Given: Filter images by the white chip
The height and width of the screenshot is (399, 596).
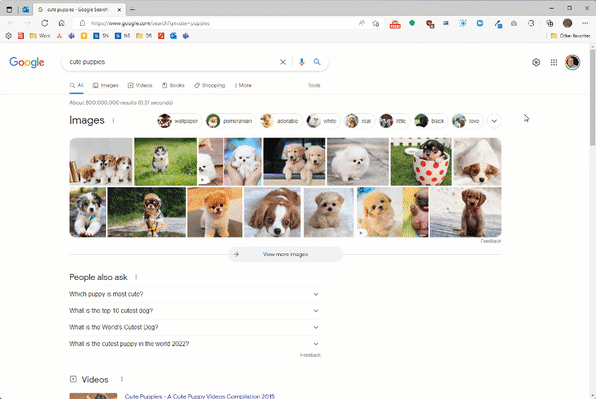Looking at the screenshot, I should [323, 121].
